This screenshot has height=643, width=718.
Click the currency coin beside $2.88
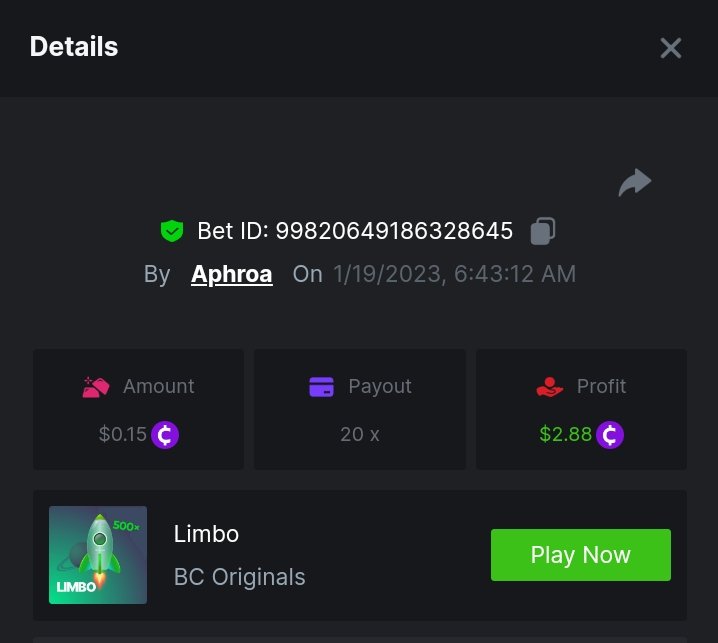[x=610, y=435]
